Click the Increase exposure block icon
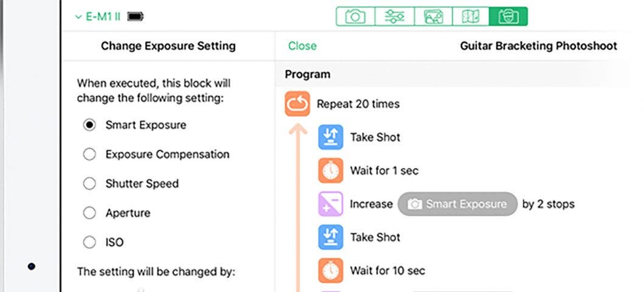The width and height of the screenshot is (644, 292). click(331, 204)
